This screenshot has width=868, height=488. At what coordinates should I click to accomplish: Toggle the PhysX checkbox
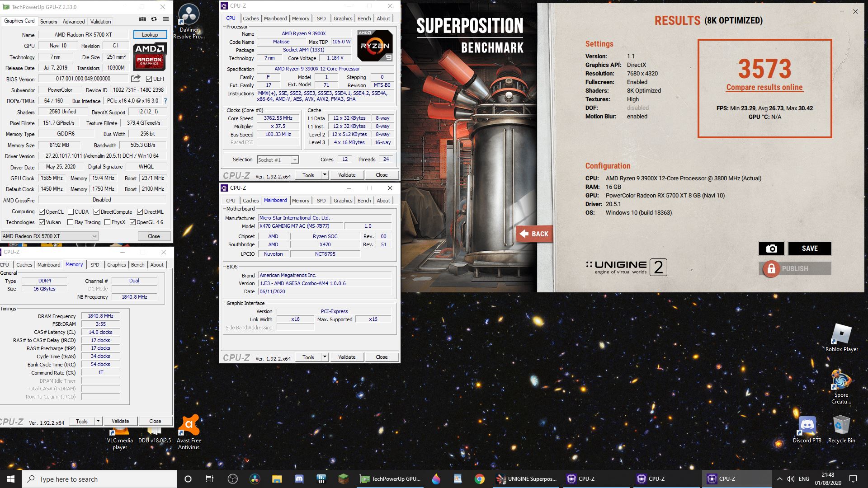pos(107,222)
